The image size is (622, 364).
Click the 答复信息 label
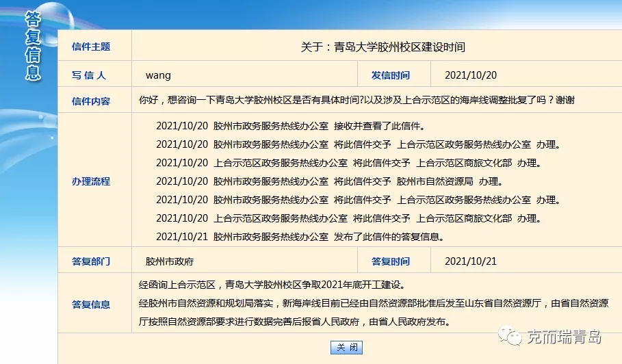click(91, 304)
